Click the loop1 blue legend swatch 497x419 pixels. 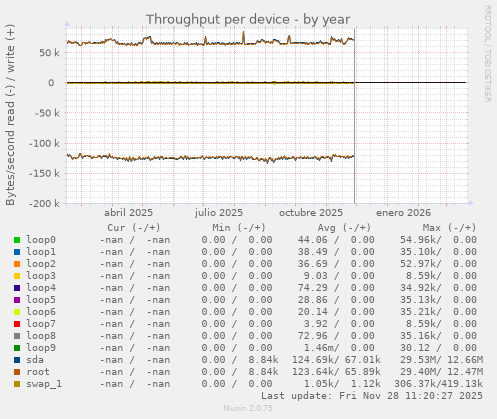point(17,252)
